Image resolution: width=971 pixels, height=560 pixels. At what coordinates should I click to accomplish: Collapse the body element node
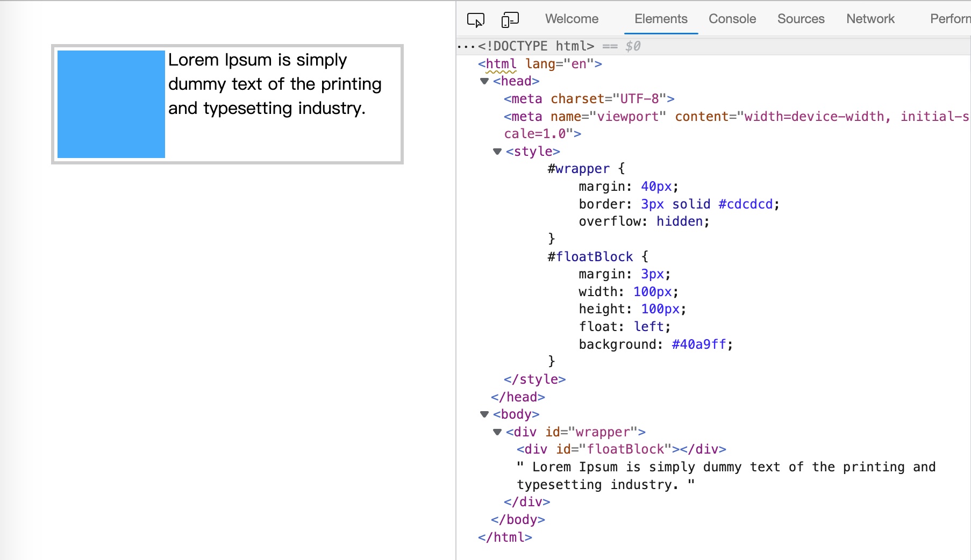pos(484,414)
